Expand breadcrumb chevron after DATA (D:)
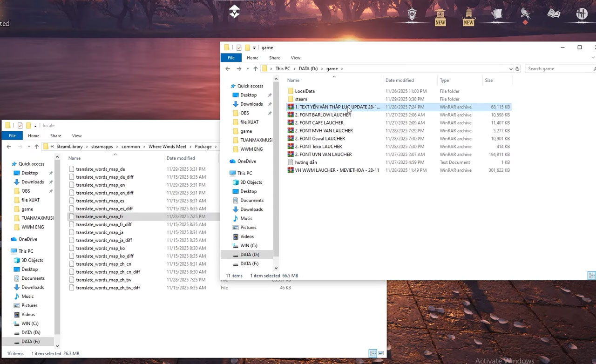Viewport: 596px width, 364px height. (x=322, y=69)
